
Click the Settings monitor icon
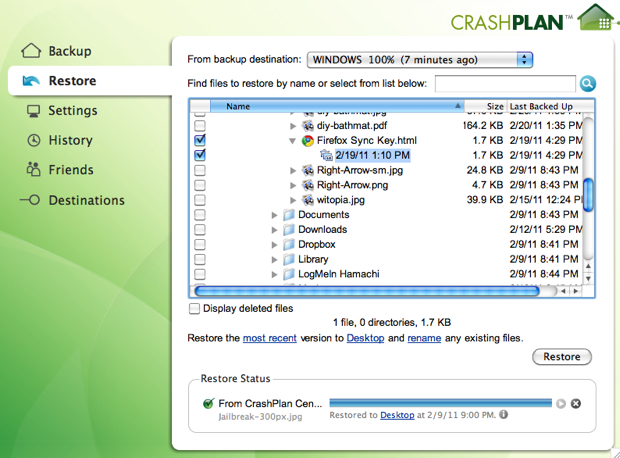click(x=34, y=111)
